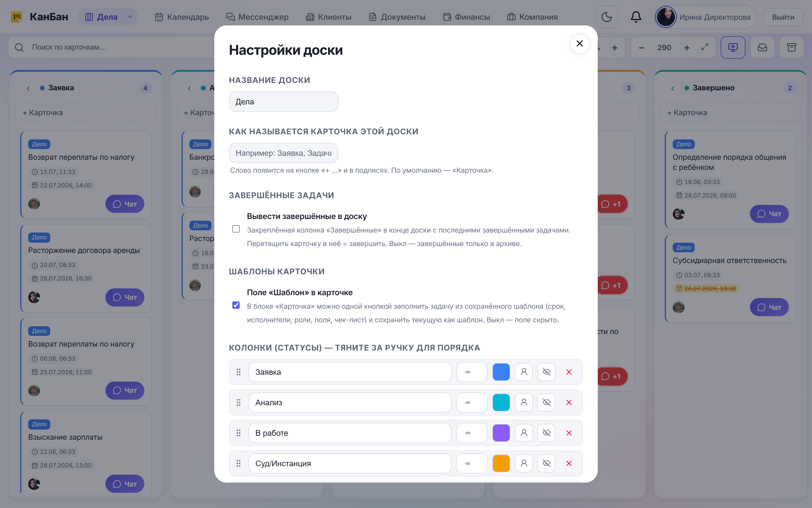This screenshot has height=508, width=812.
Task: Add card in Заявка column
Action: pos(85,112)
